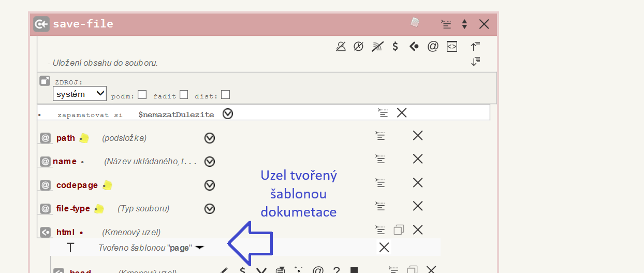
Task: Click the note paper icon in save-file header
Action: coord(415,22)
